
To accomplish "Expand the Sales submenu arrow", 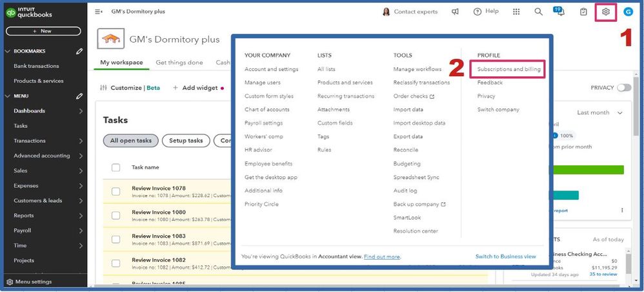I will pos(81,171).
